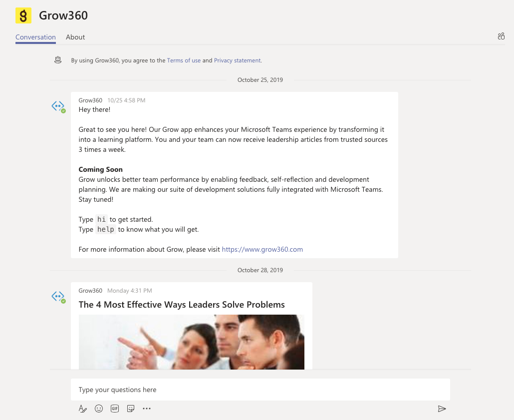Click the hi command code text
Screen dimensions: 514x420
click(101, 219)
